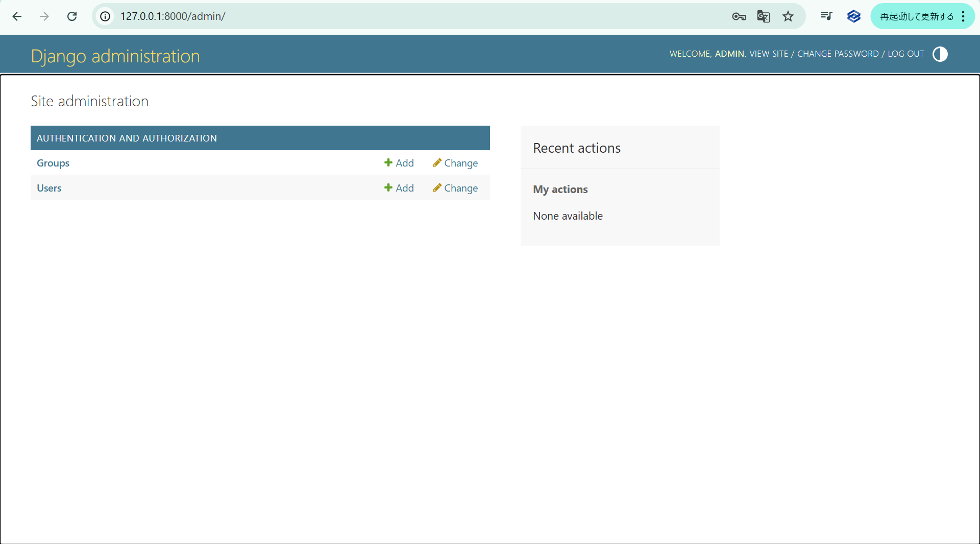Open Change link for Users
Screen dimensions: 980x544
(x=455, y=188)
